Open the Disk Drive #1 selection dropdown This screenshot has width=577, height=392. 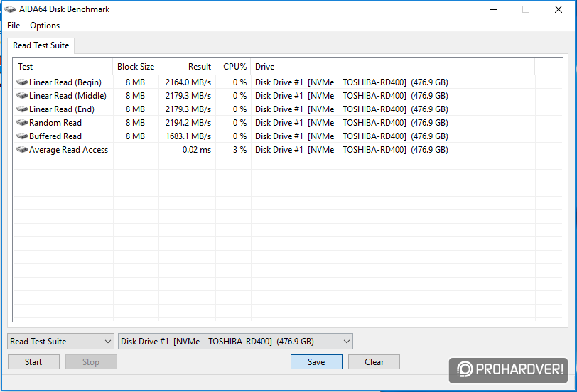(x=235, y=342)
